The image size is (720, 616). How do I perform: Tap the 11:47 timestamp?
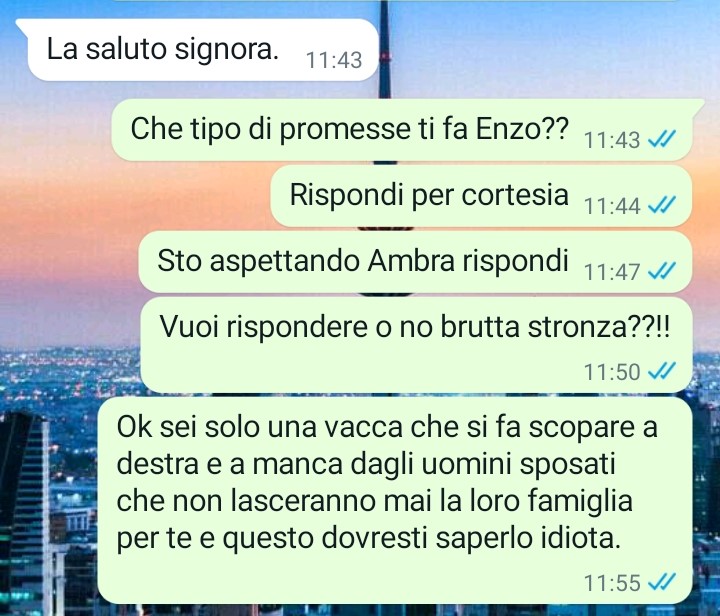tap(612, 272)
